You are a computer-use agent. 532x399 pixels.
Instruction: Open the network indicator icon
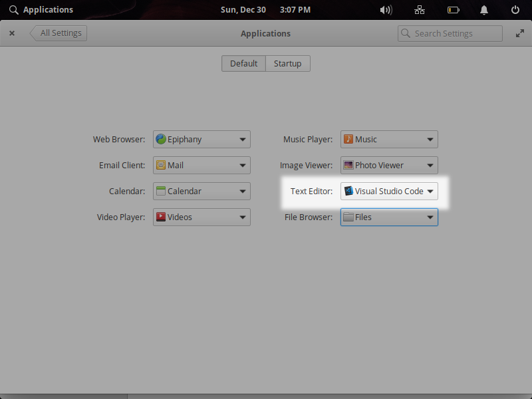click(420, 10)
